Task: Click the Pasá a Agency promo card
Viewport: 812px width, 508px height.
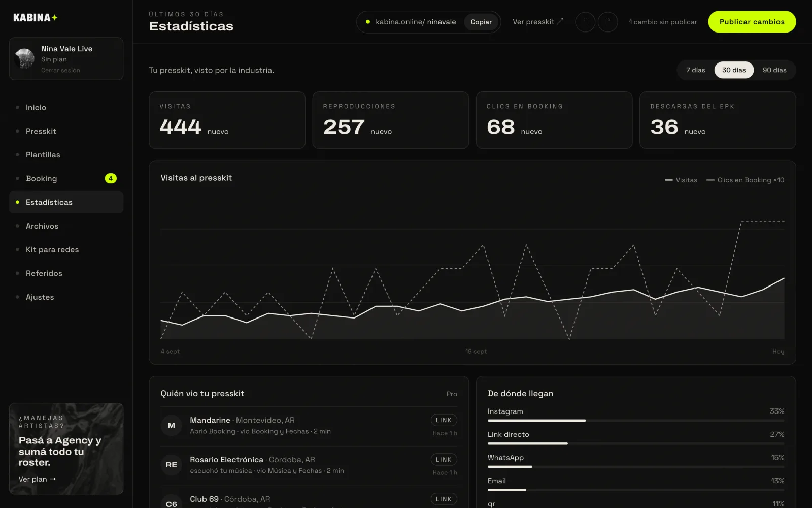Action: coord(66,449)
